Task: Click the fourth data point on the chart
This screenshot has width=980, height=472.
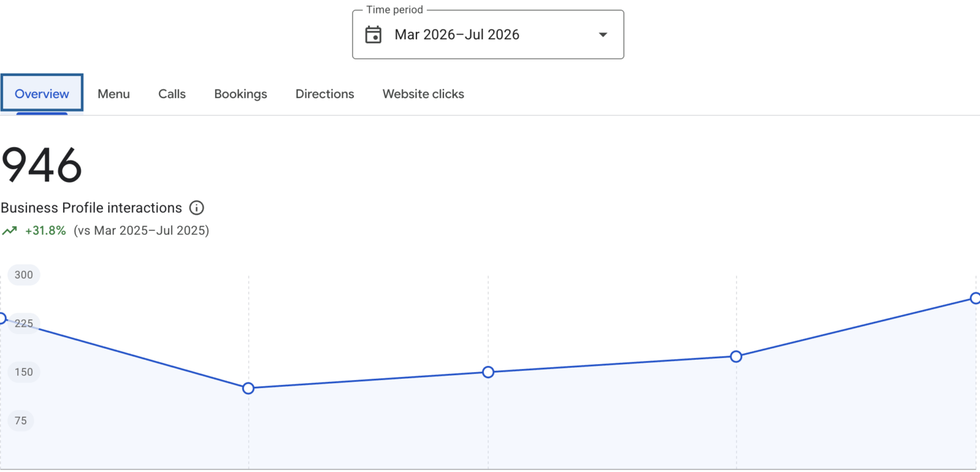Action: (736, 357)
